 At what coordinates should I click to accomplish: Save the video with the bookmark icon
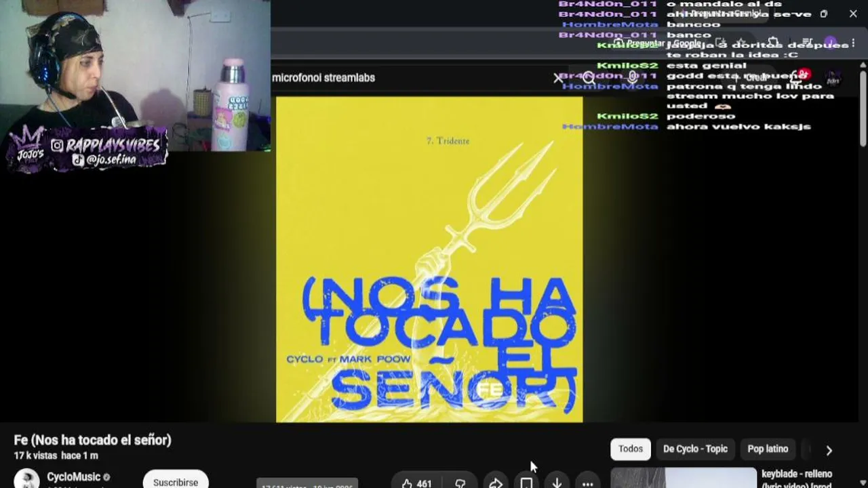click(x=526, y=483)
